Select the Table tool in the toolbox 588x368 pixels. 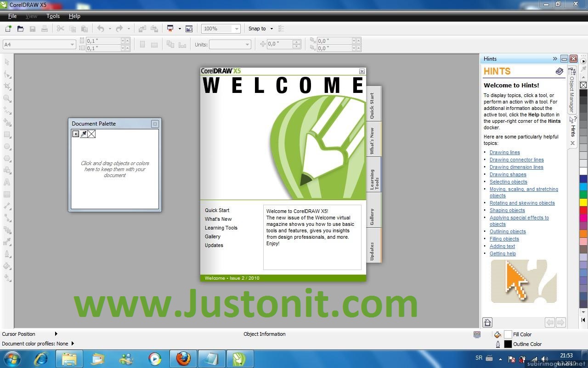coord(7,194)
